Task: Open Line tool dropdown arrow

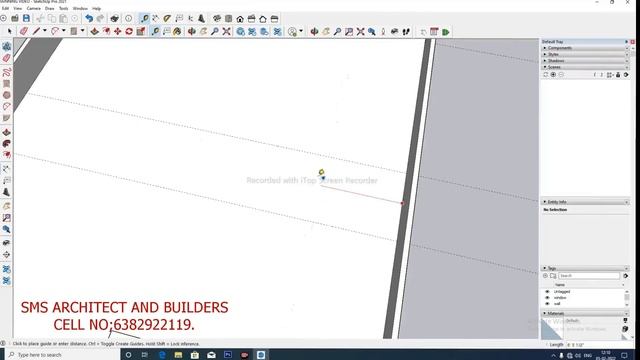Action: coord(45,31)
